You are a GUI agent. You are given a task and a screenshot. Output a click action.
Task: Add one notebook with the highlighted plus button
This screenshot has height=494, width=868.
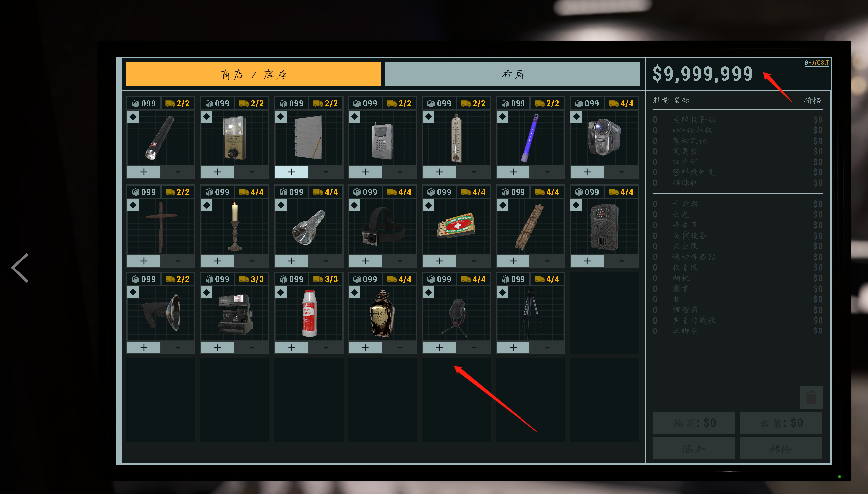click(292, 172)
